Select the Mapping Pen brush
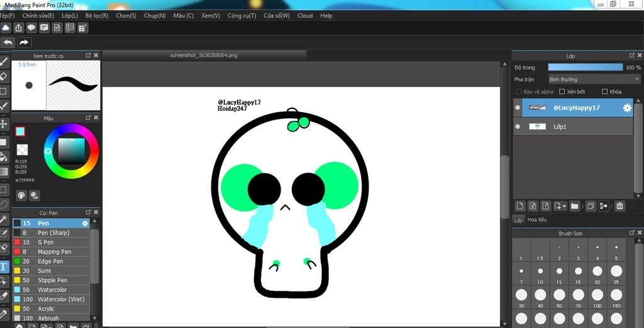Image resolution: width=644 pixels, height=328 pixels. 52,252
